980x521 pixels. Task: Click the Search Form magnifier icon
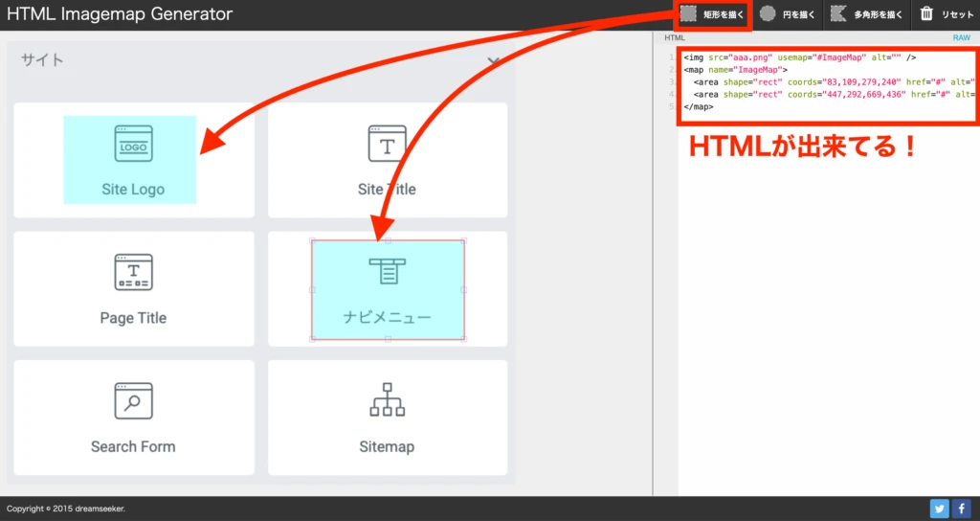(133, 401)
